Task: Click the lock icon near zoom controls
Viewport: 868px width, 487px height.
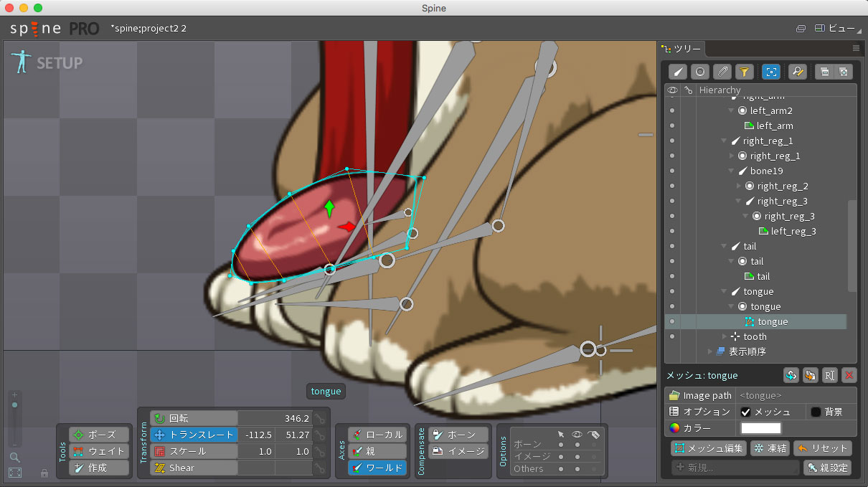Action: point(44,473)
